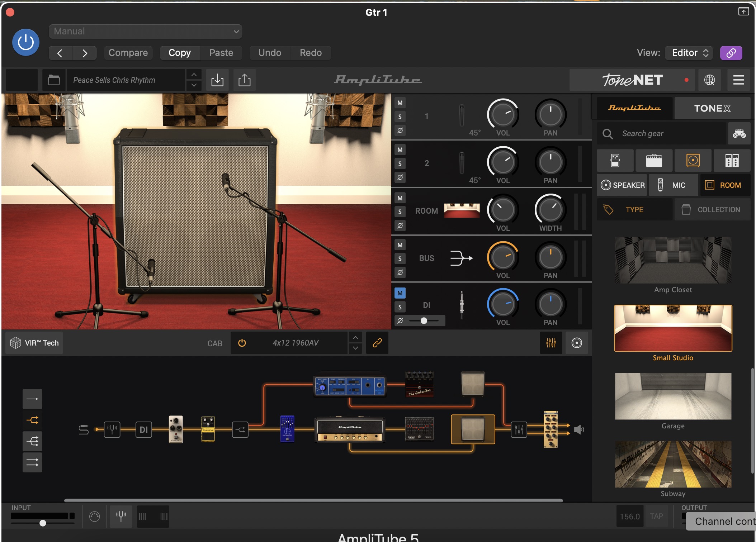Click the Undo button
This screenshot has width=756, height=542.
pos(270,53)
